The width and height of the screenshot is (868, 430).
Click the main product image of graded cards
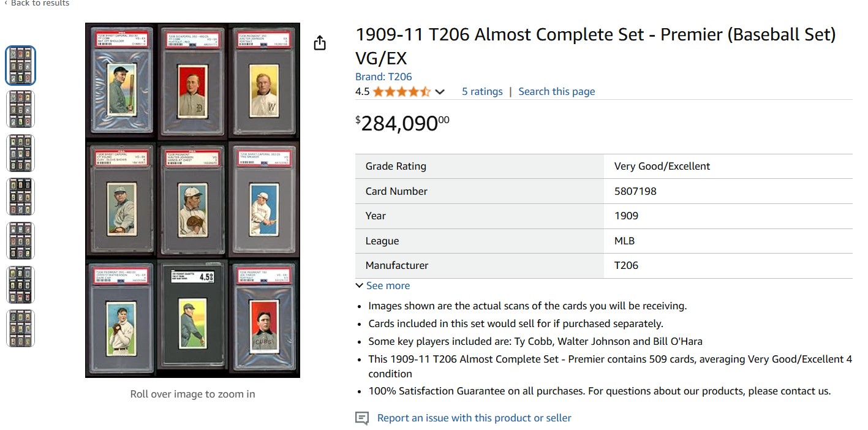(192, 199)
